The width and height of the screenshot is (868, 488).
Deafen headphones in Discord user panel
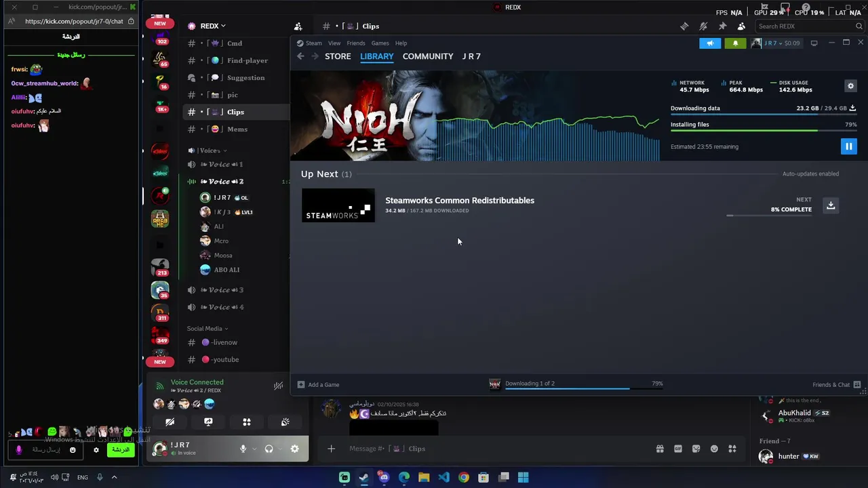pyautogui.click(x=269, y=449)
